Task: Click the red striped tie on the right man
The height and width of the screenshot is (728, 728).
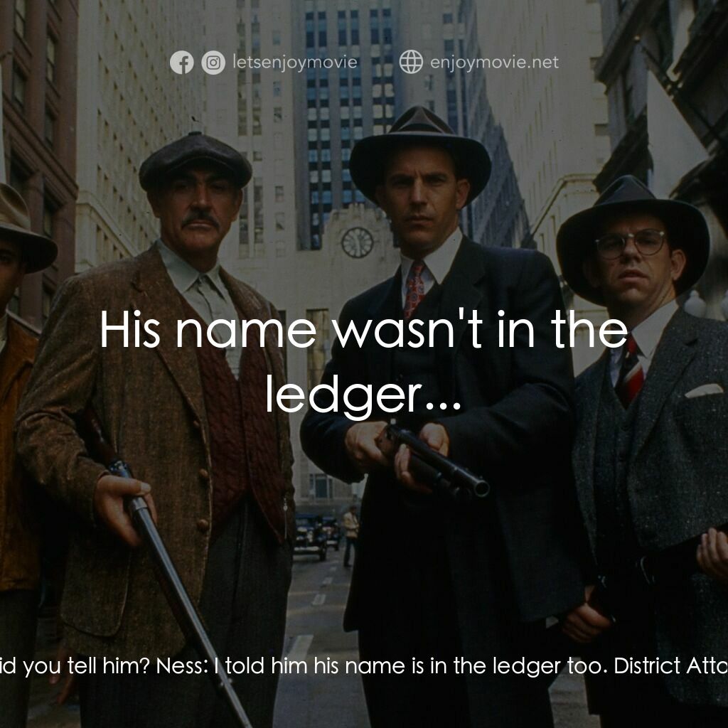Action: (x=628, y=370)
